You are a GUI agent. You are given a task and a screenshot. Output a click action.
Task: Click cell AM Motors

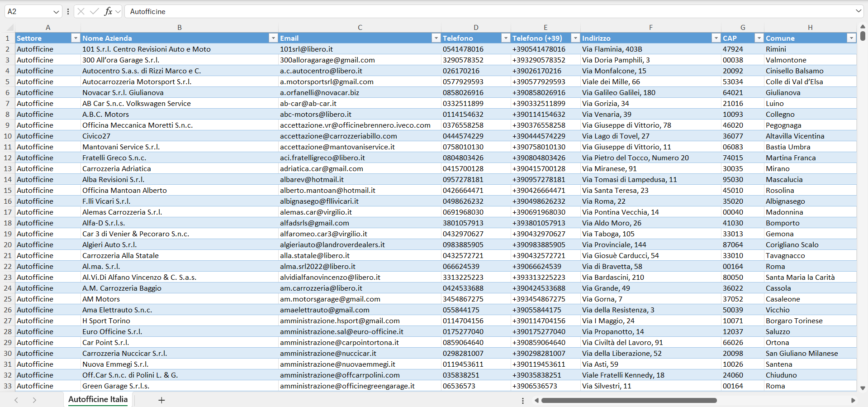click(180, 299)
